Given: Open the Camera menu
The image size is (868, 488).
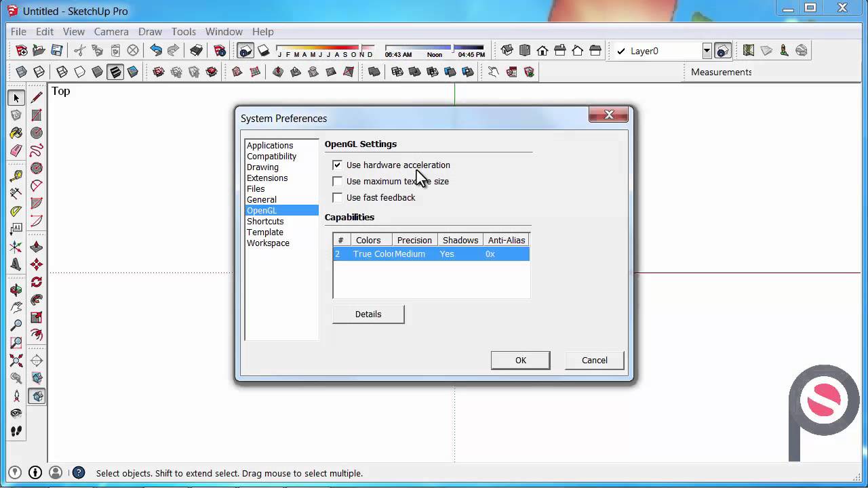Looking at the screenshot, I should pyautogui.click(x=111, y=31).
